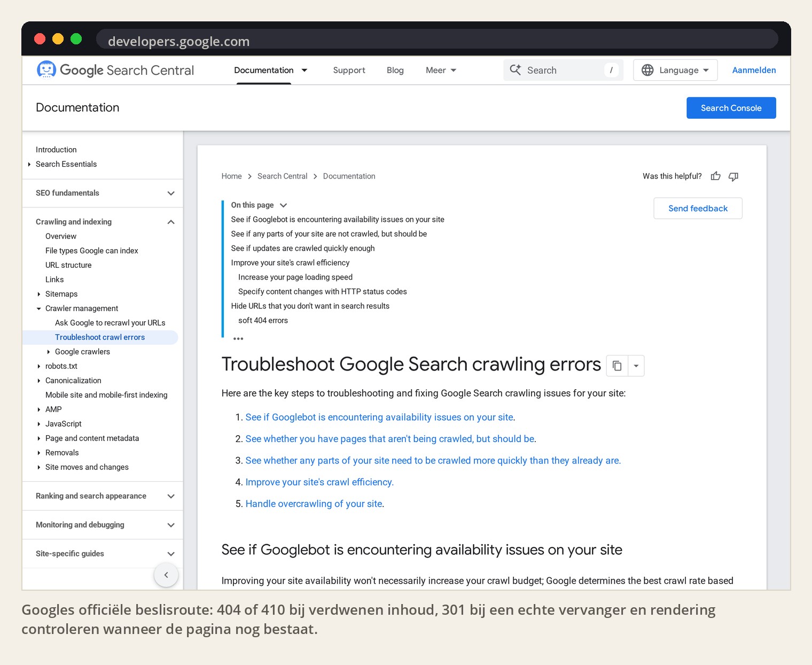812x665 pixels.
Task: Collapse sidebar with the round chevron button
Action: click(x=166, y=575)
